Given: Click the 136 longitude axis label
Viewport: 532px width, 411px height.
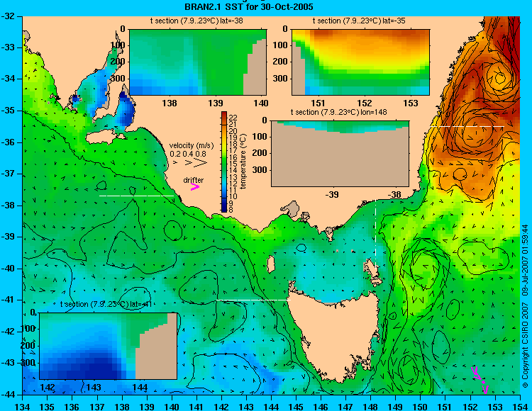Looking at the screenshot, I should [x=72, y=407].
